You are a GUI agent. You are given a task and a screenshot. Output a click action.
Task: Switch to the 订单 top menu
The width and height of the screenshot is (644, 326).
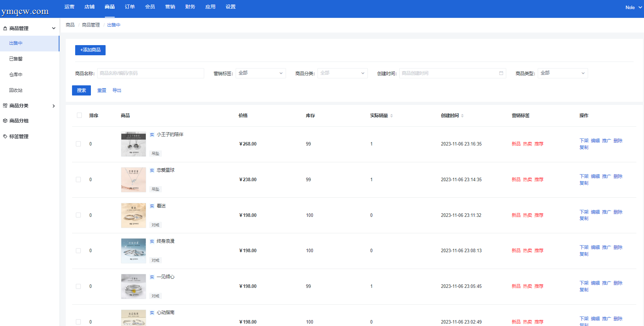pyautogui.click(x=130, y=7)
